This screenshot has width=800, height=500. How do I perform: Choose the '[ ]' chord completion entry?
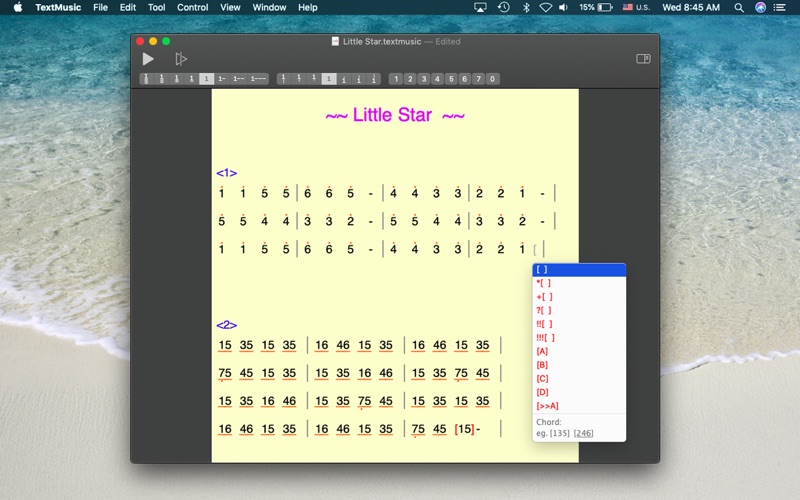[579, 269]
